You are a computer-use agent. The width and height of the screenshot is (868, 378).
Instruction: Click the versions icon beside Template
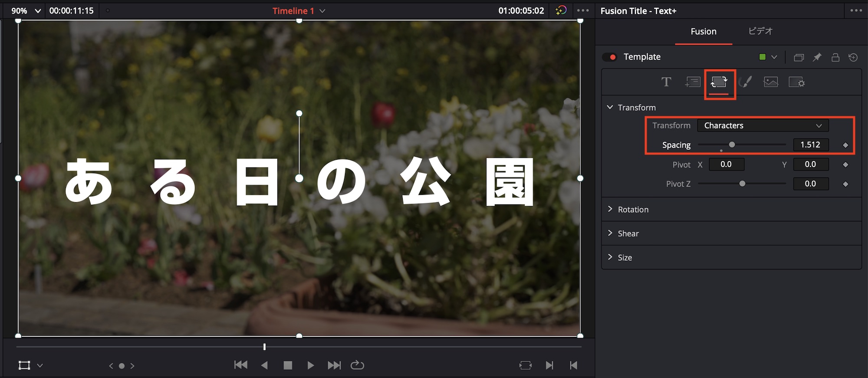coord(799,57)
